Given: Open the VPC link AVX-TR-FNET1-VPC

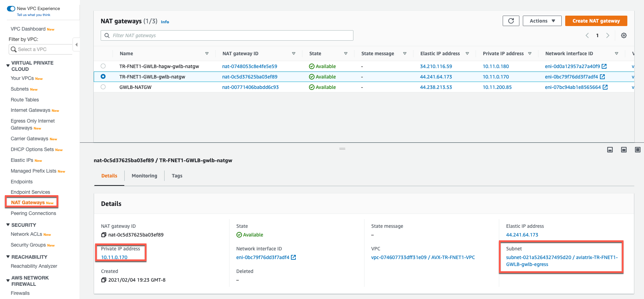Looking at the screenshot, I should click(x=423, y=257).
